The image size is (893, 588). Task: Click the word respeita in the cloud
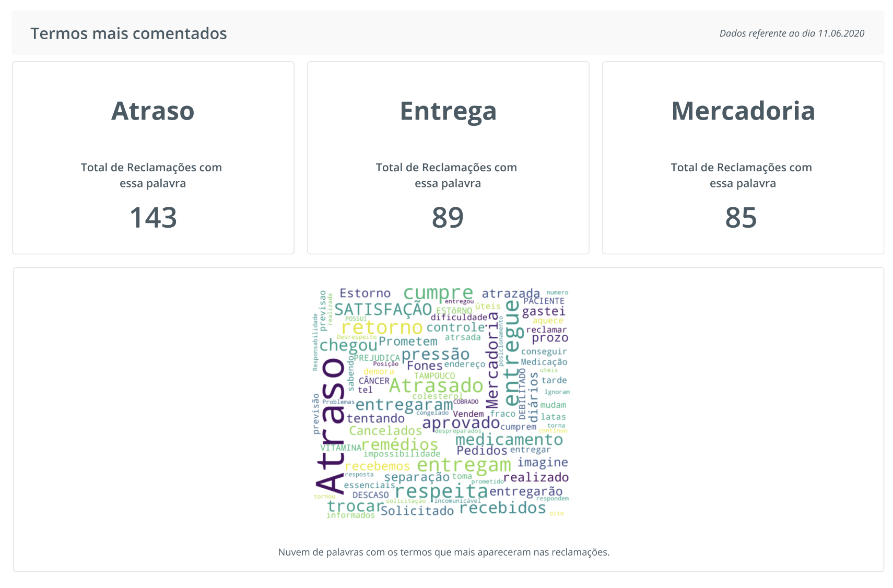tap(441, 491)
